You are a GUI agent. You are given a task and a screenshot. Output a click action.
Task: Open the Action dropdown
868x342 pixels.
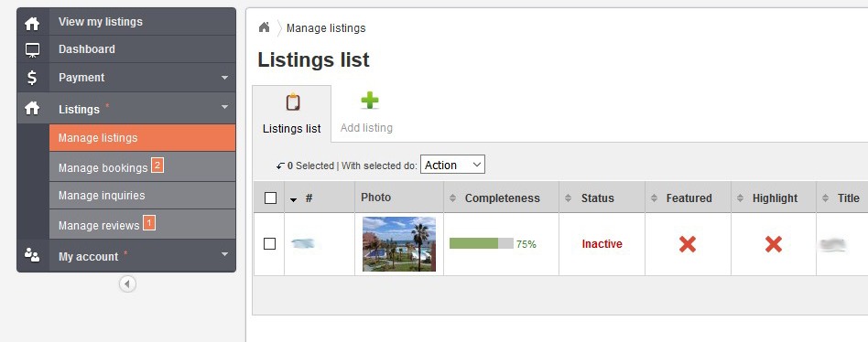[452, 165]
